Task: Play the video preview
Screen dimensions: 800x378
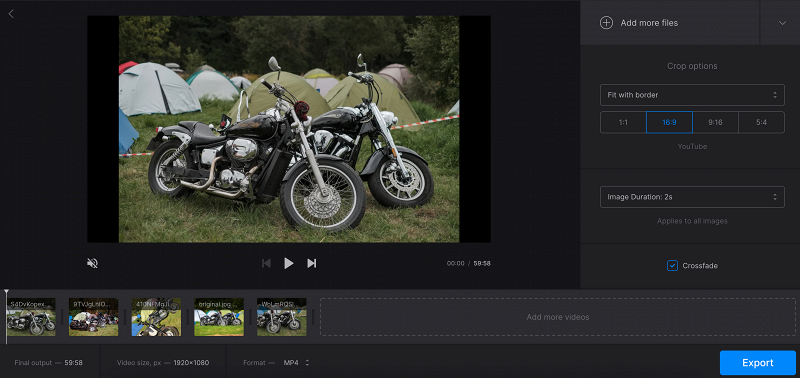Action: click(x=289, y=263)
